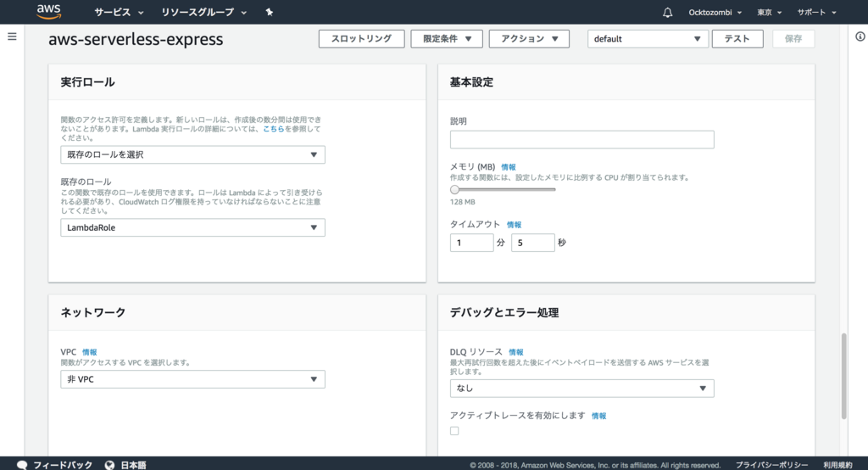
Task: Open the 東京 region menu
Action: pos(769,12)
